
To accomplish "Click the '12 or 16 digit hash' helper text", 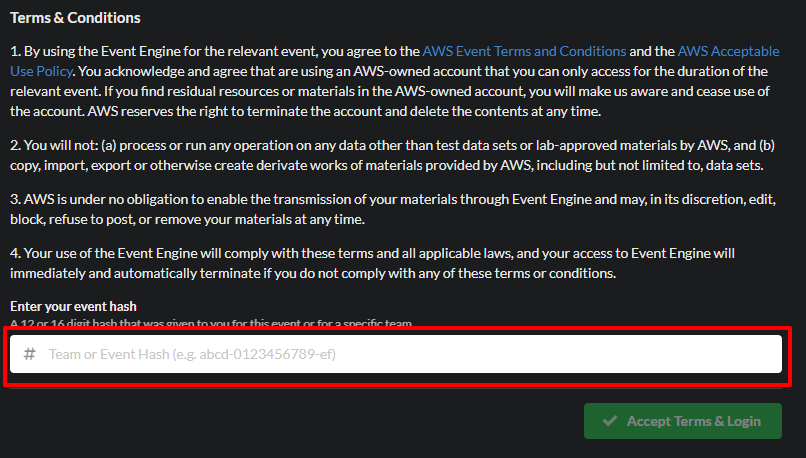I will (210, 323).
